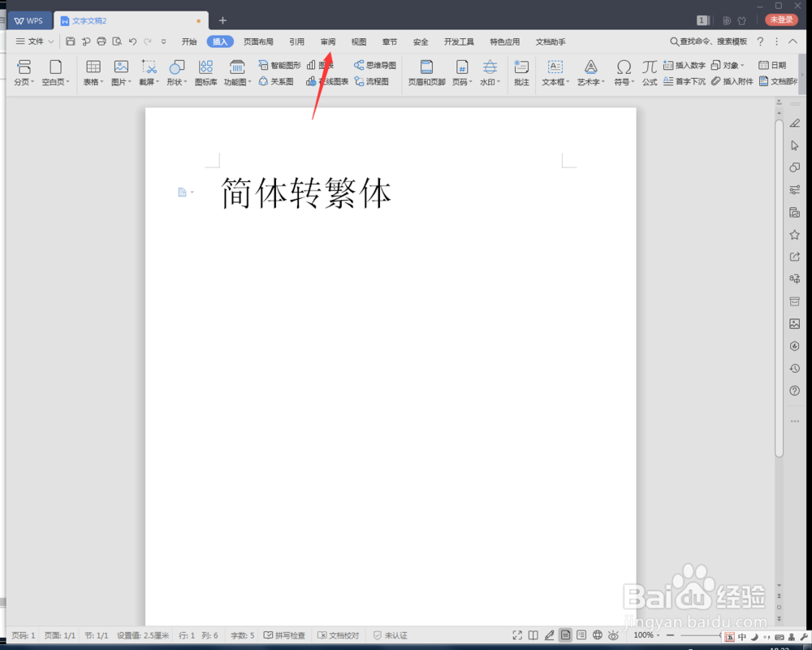Open the quick access customize dropdown arrow
Image resolution: width=812 pixels, height=650 pixels.
[164, 41]
